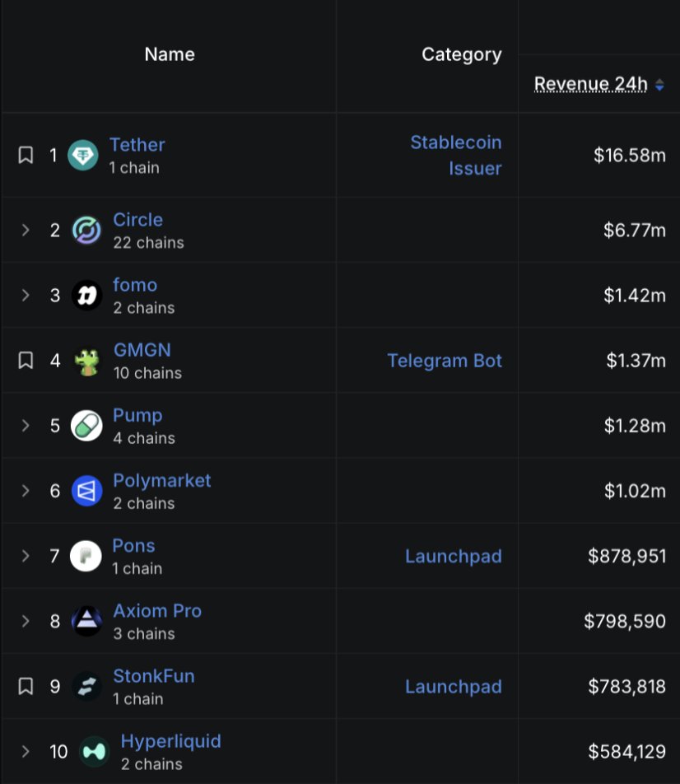680x784 pixels.
Task: Bookmark the Tether row
Action: [x=26, y=155]
